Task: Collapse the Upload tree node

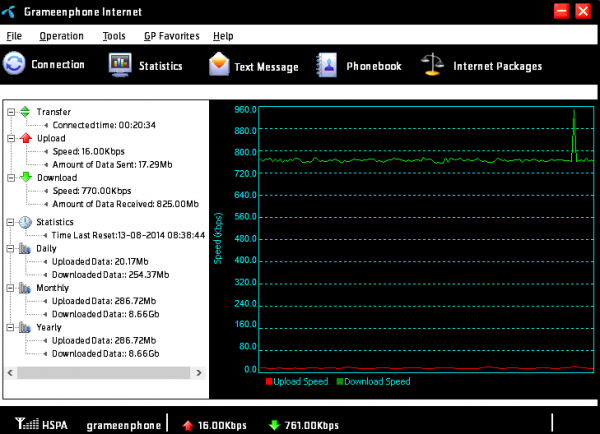Action: coord(11,138)
